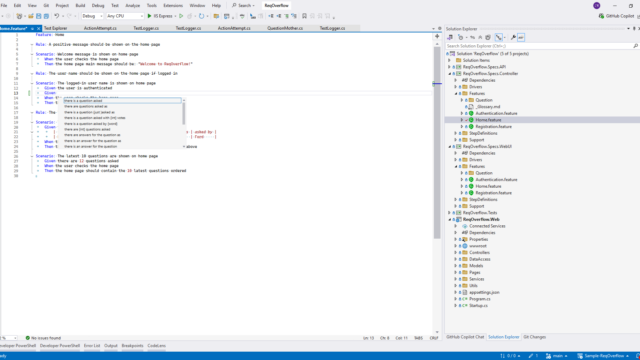Viewport: 640px width, 360px height.
Task: Open the GitHub Copilot Chat panel tab
Action: [x=465, y=337]
